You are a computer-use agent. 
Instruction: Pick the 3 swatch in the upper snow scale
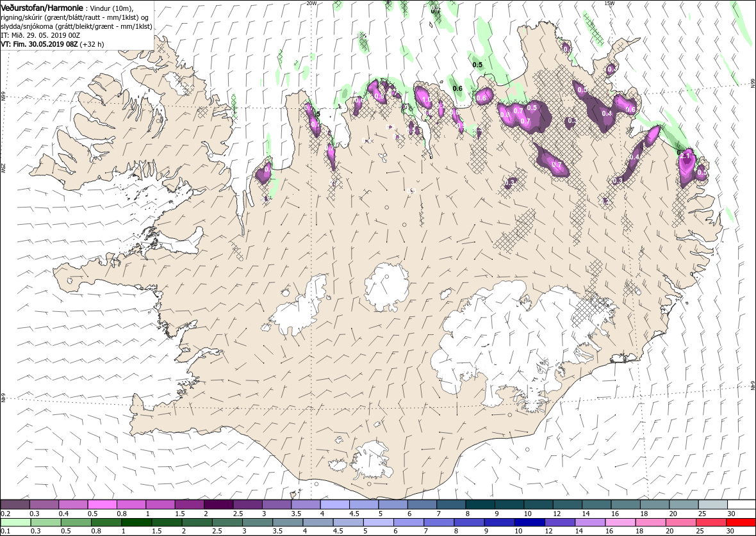click(x=276, y=505)
